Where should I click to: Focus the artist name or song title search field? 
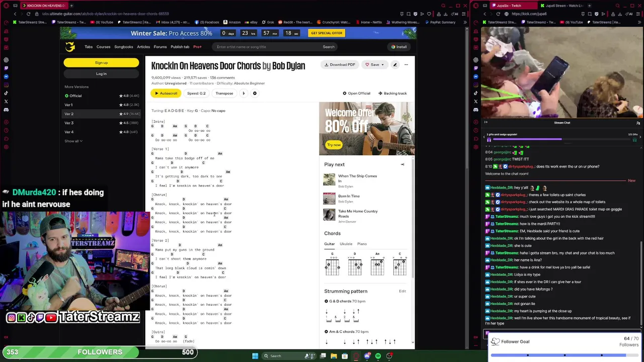267,47
